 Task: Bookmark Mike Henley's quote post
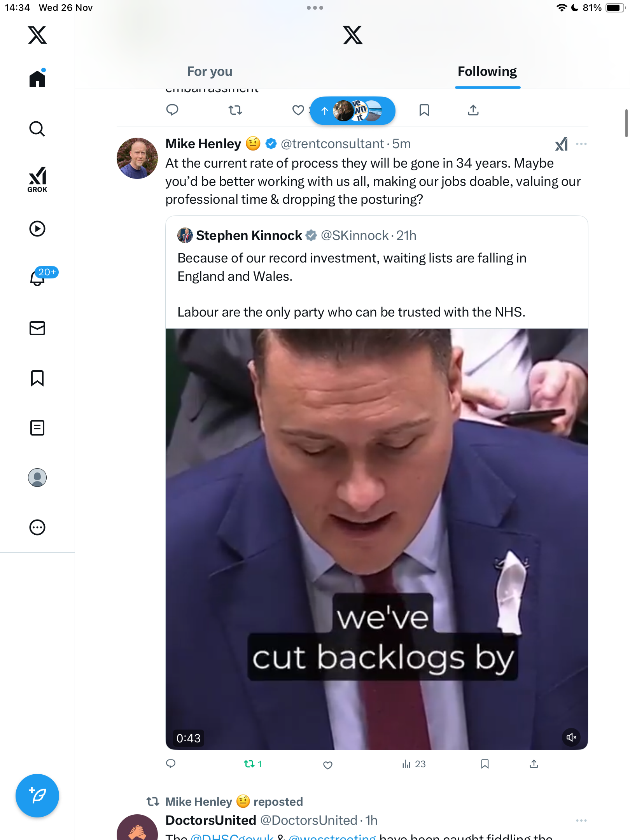coord(485,764)
